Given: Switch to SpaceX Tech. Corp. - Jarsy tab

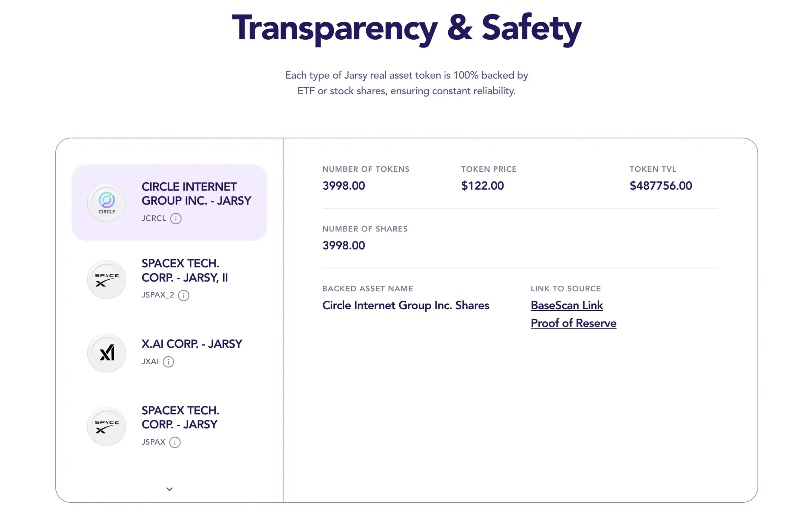Looking at the screenshot, I should click(180, 417).
